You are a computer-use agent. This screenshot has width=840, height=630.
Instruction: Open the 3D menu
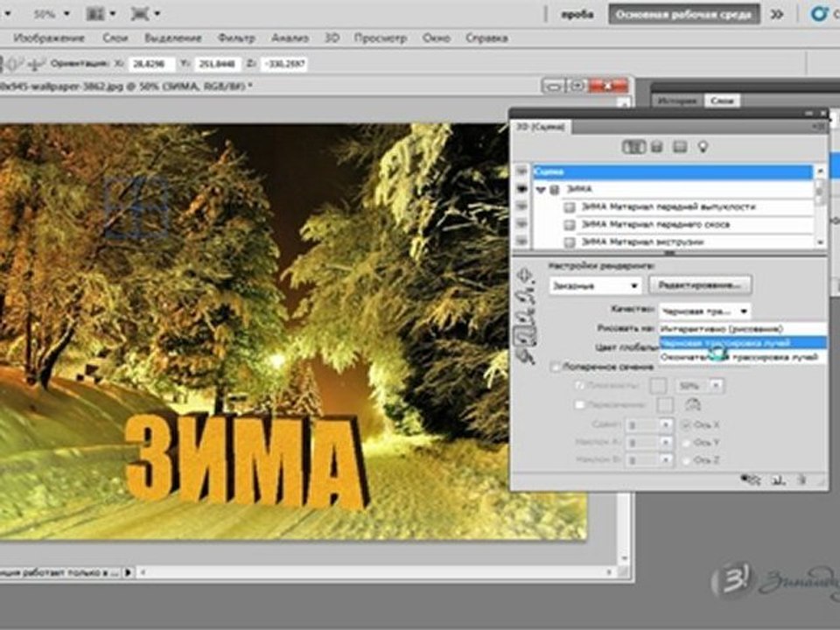point(332,38)
